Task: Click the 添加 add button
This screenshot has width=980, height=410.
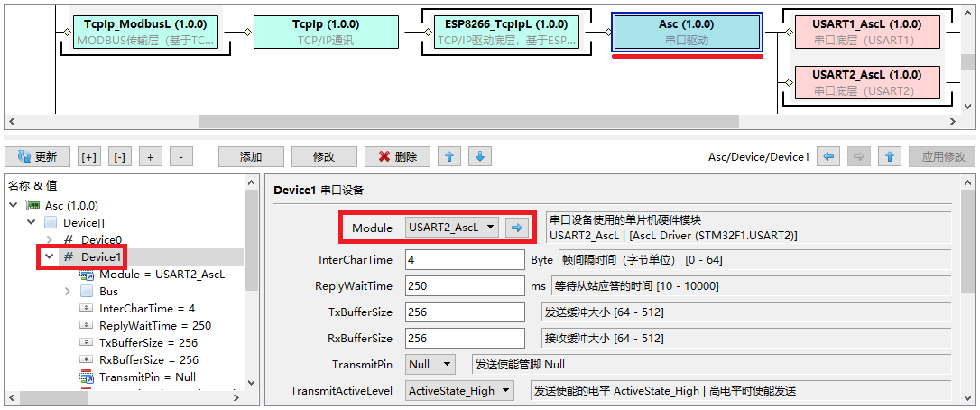Action: [251, 156]
